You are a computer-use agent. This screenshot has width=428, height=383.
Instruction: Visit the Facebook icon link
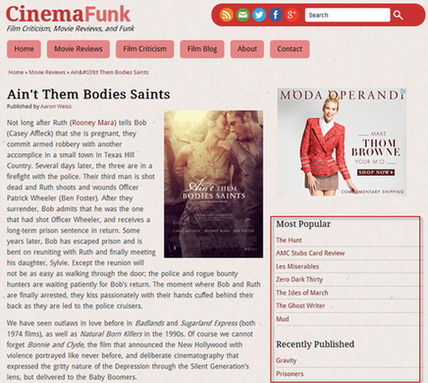(x=275, y=15)
